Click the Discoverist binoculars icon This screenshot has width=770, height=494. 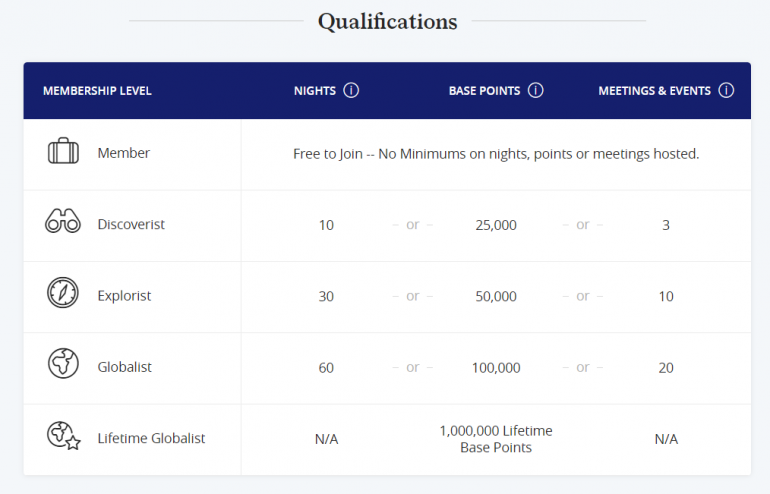pos(63,224)
